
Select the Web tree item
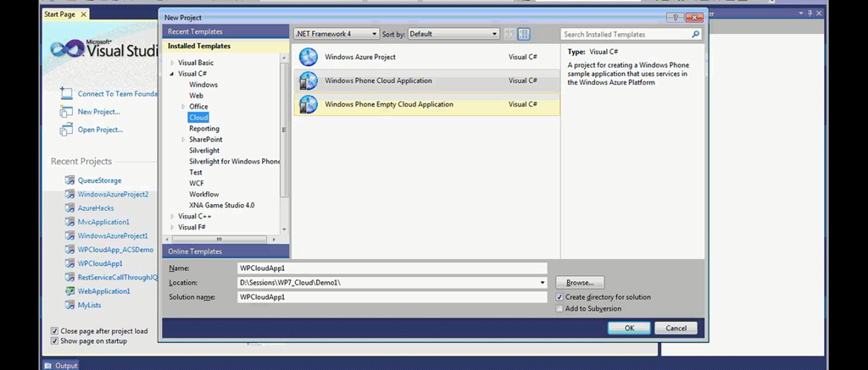(x=196, y=96)
